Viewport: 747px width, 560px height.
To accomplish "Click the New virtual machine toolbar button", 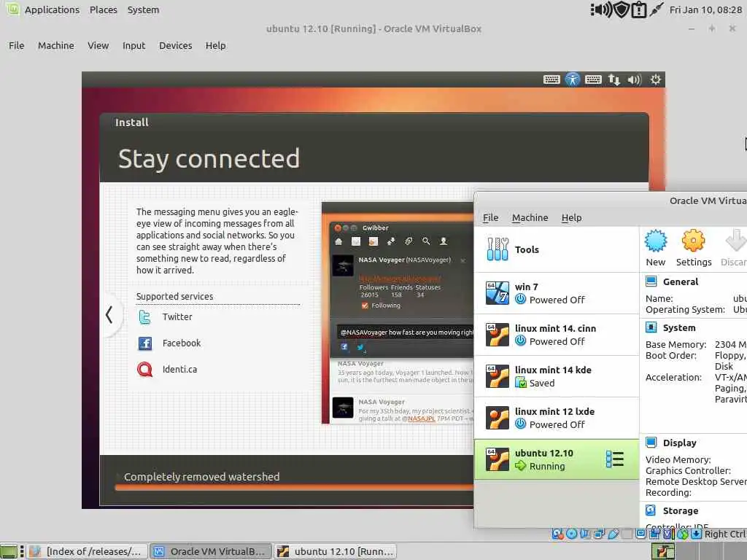I will (656, 248).
